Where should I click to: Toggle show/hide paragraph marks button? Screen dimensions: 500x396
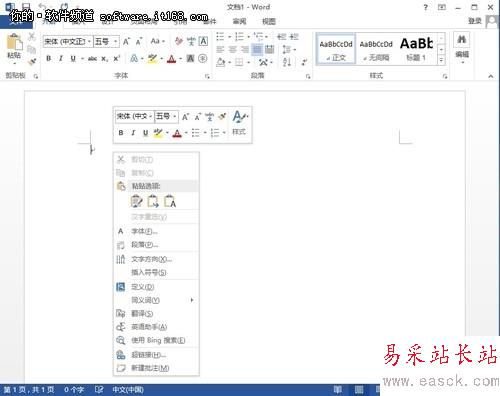(304, 62)
